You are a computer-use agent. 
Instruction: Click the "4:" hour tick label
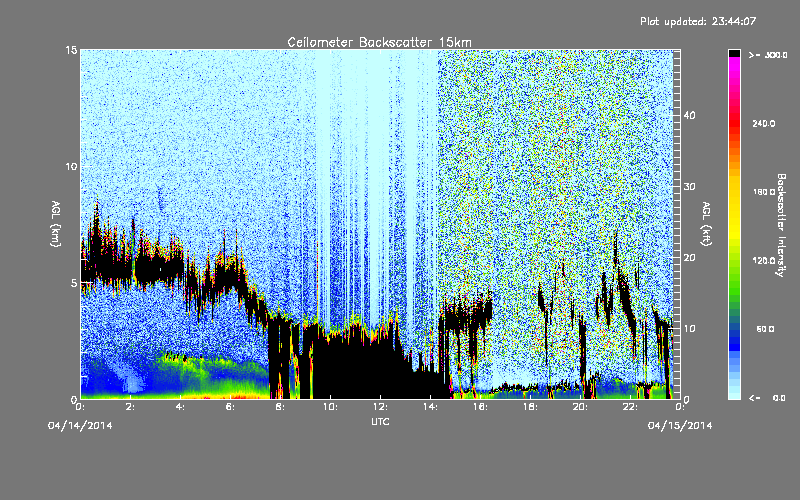(180, 407)
